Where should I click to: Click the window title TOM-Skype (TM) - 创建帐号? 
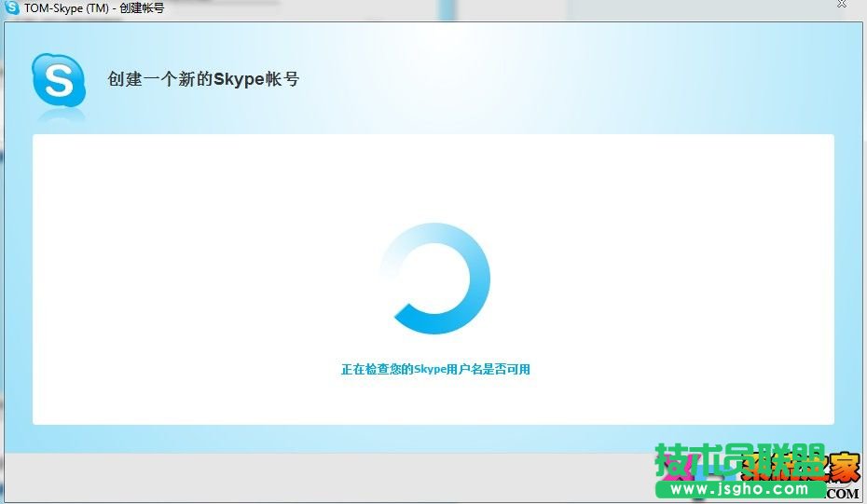(94, 8)
